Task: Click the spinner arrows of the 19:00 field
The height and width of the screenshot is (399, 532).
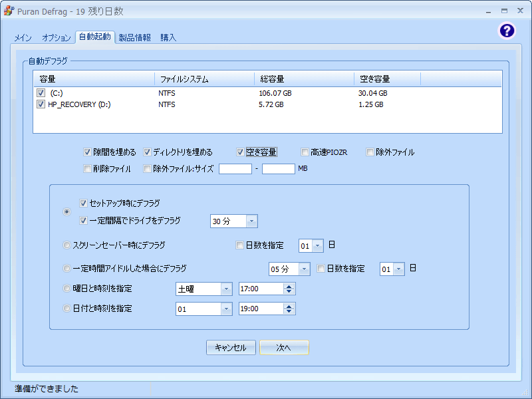Action: point(289,309)
